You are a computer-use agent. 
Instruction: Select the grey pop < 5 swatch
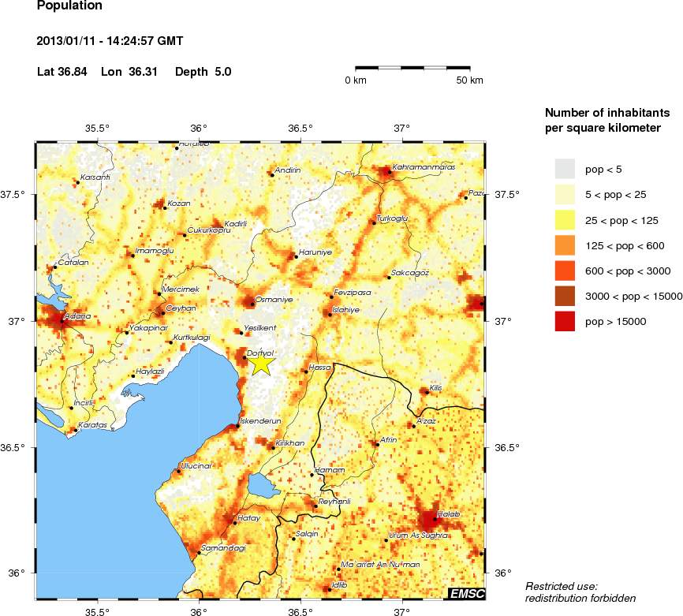565,169
